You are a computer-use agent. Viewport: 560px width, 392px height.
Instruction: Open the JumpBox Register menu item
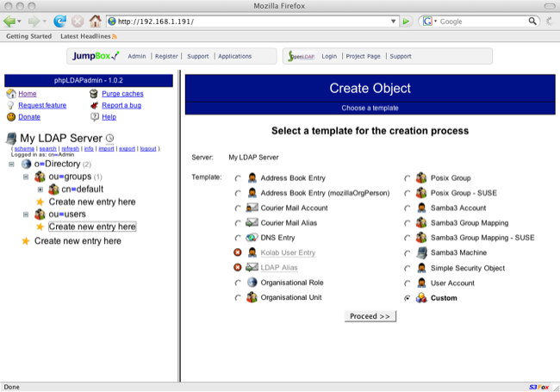pos(166,56)
